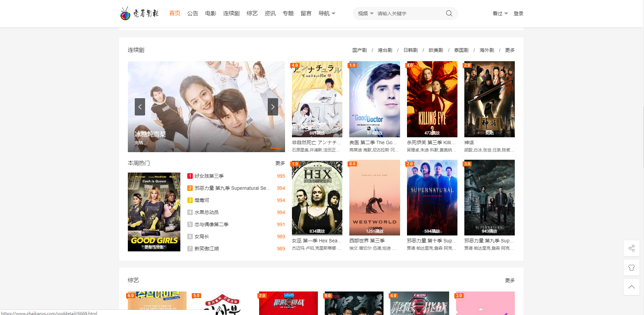Select ranked item 新笑傲江湖
This screenshot has height=315, width=644.
pyautogui.click(x=207, y=249)
